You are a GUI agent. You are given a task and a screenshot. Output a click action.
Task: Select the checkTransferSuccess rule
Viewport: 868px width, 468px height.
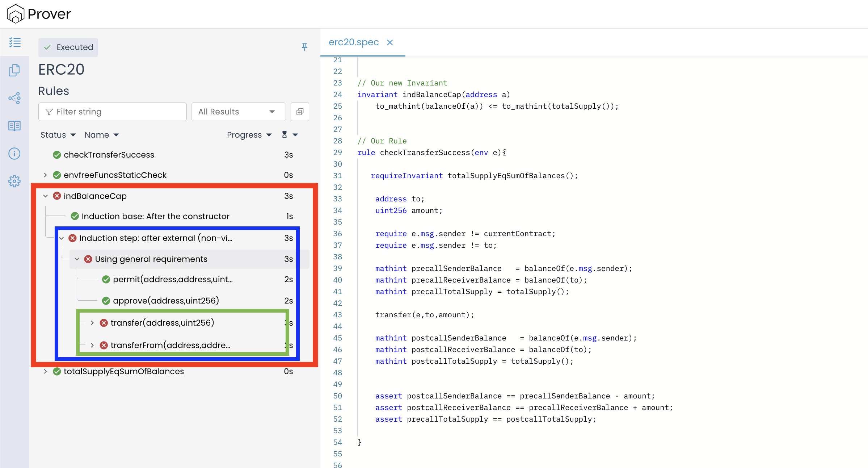[x=109, y=155]
